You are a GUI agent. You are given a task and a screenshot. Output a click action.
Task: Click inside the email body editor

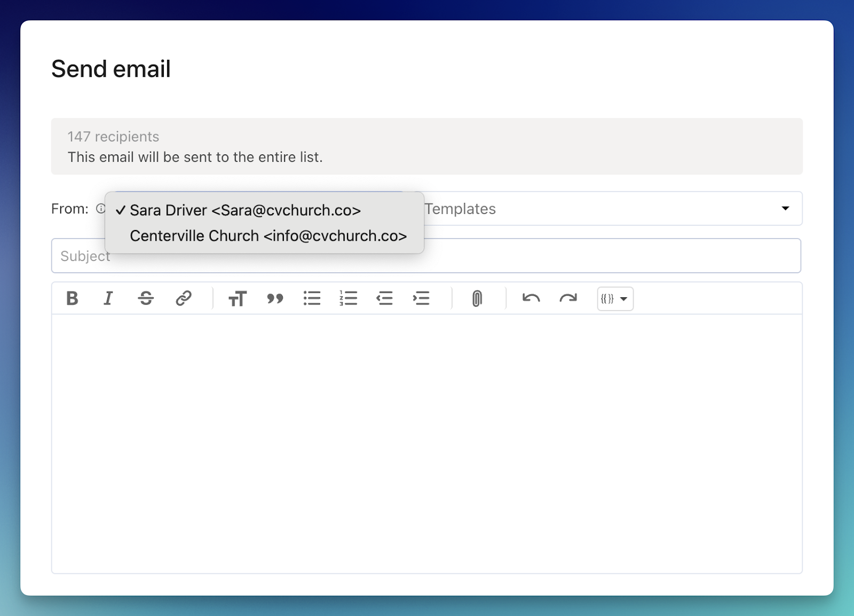coord(427,443)
